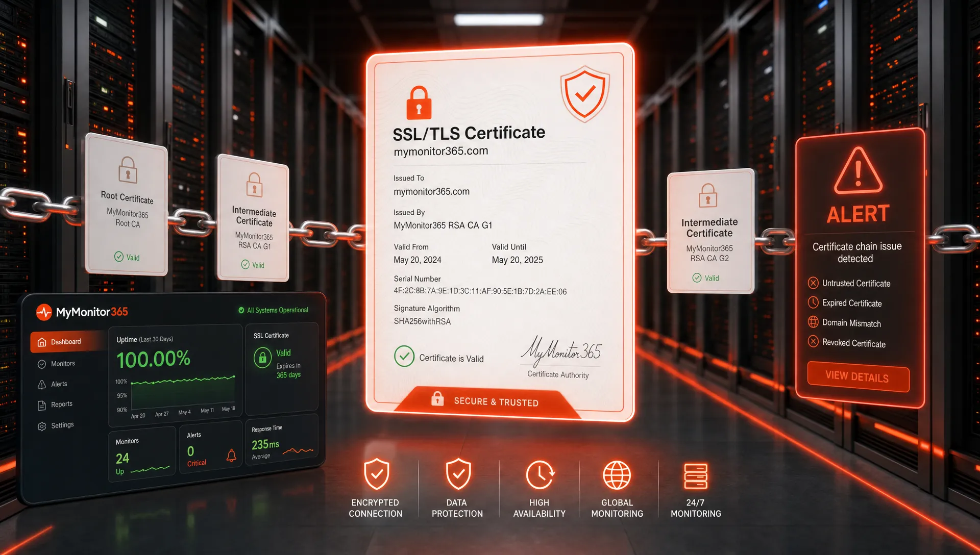Click the issuer MyMonitor365 RSA CA G1
This screenshot has height=555, width=980.
pos(443,225)
